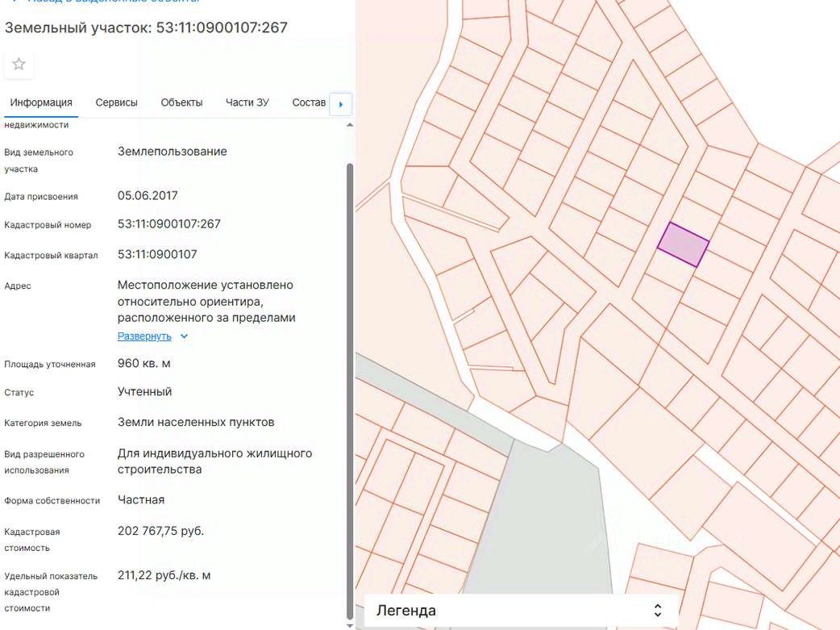The height and width of the screenshot is (630, 840).
Task: Click the Легенда up-down chevron icon
Action: click(x=658, y=611)
